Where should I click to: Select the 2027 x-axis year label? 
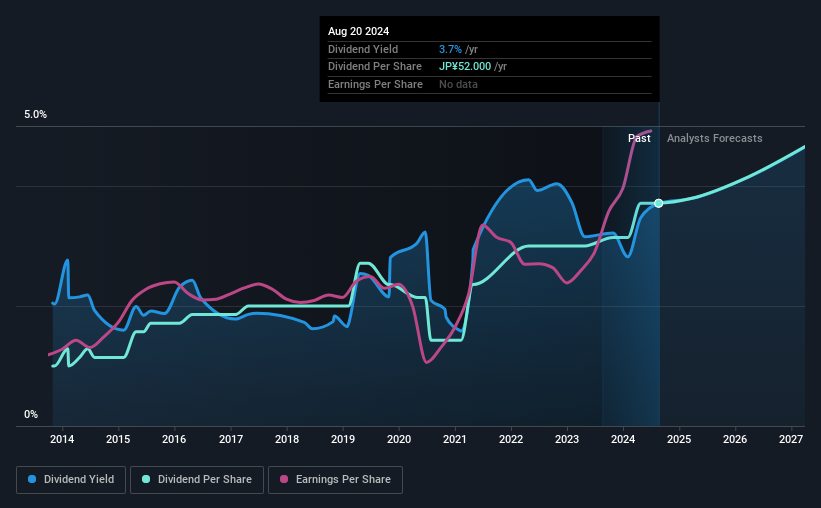(x=791, y=439)
